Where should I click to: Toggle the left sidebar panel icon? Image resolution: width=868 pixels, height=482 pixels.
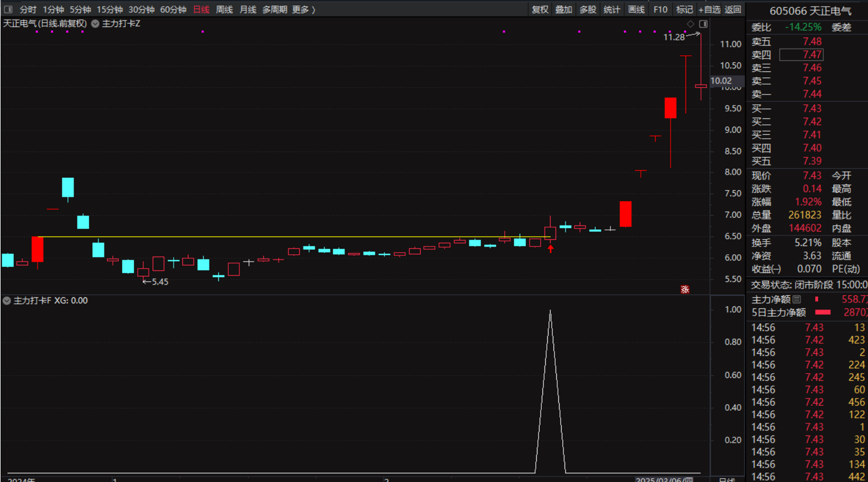[x=8, y=9]
